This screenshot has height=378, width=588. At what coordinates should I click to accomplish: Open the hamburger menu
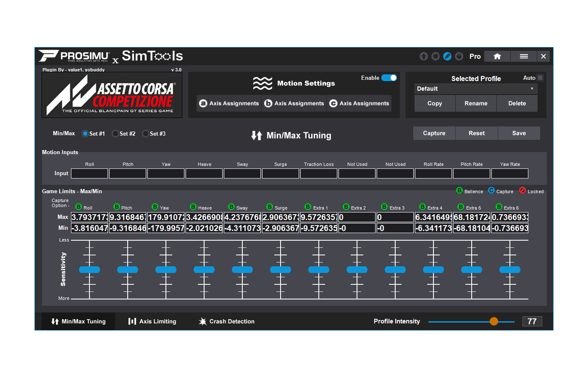524,56
